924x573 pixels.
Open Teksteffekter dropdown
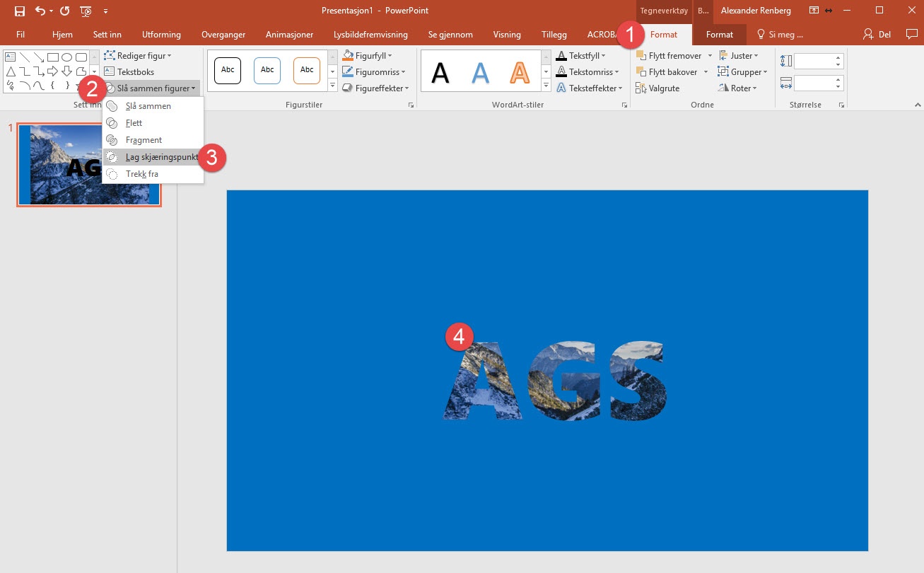[x=589, y=88]
